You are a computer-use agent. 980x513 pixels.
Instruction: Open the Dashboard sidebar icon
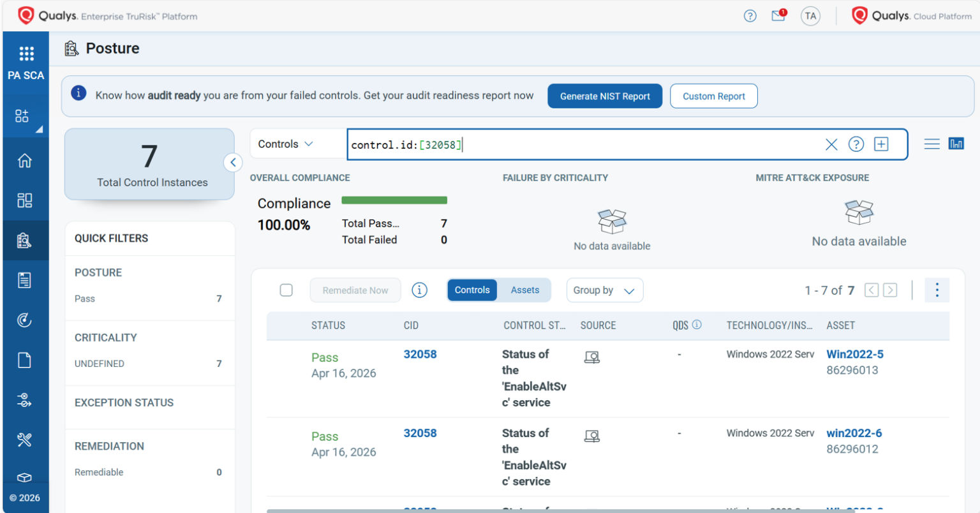pos(24,200)
